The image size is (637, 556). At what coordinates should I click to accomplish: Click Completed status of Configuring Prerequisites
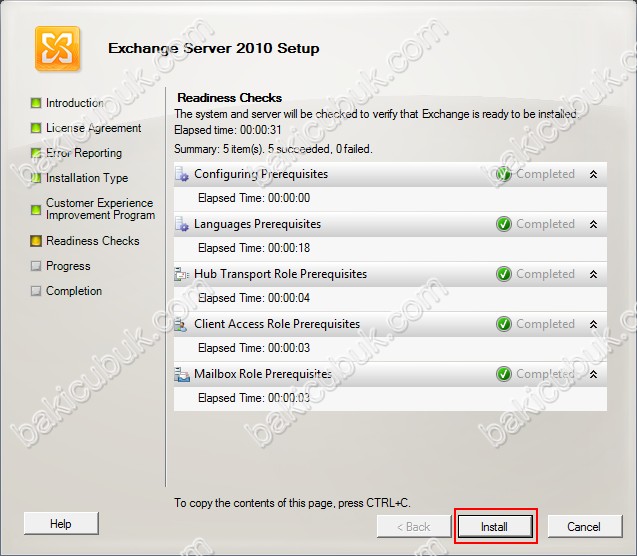click(545, 174)
